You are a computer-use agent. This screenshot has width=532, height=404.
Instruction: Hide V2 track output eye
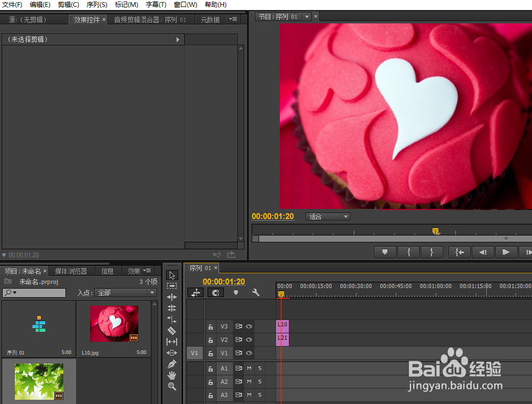(x=249, y=340)
